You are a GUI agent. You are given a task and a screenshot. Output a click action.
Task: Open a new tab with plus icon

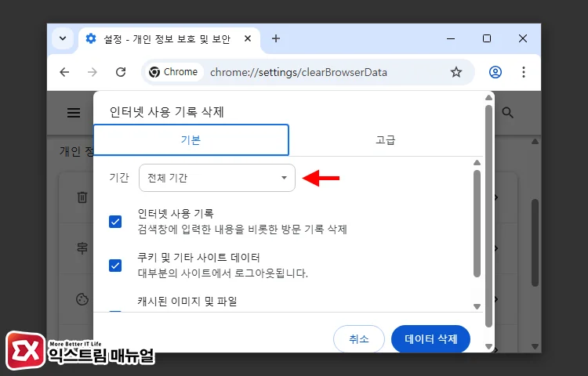pyautogui.click(x=276, y=38)
